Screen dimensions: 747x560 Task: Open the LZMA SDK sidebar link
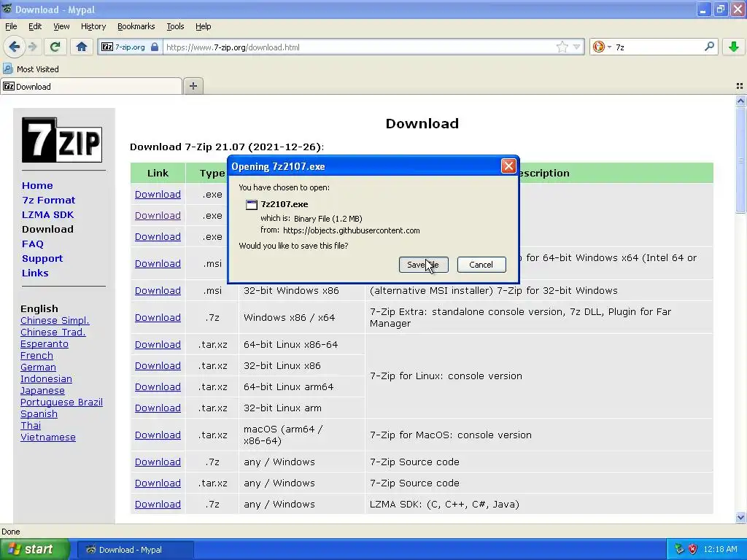click(47, 215)
